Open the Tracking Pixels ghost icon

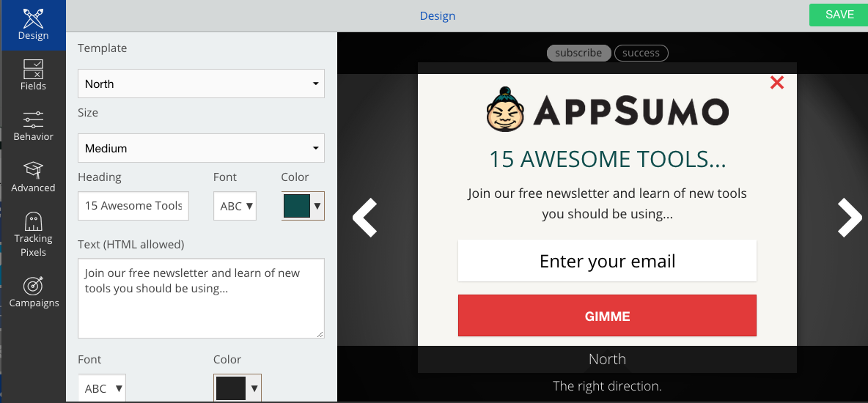click(33, 221)
